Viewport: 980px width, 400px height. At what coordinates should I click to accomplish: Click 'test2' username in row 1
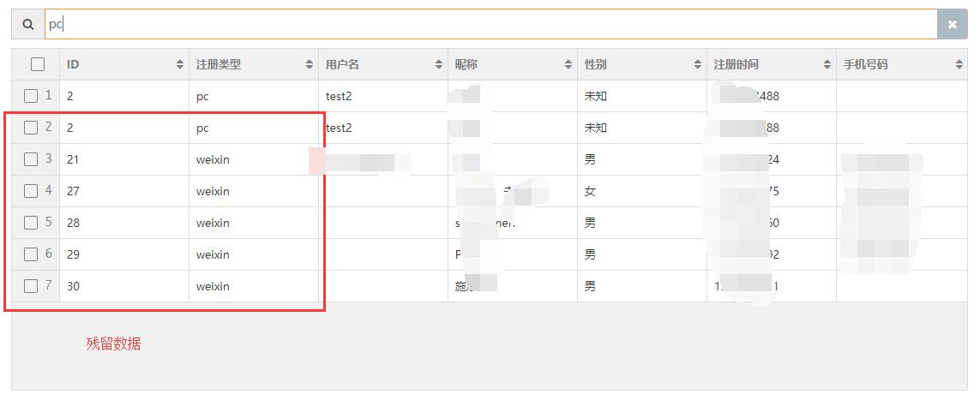coord(339,96)
